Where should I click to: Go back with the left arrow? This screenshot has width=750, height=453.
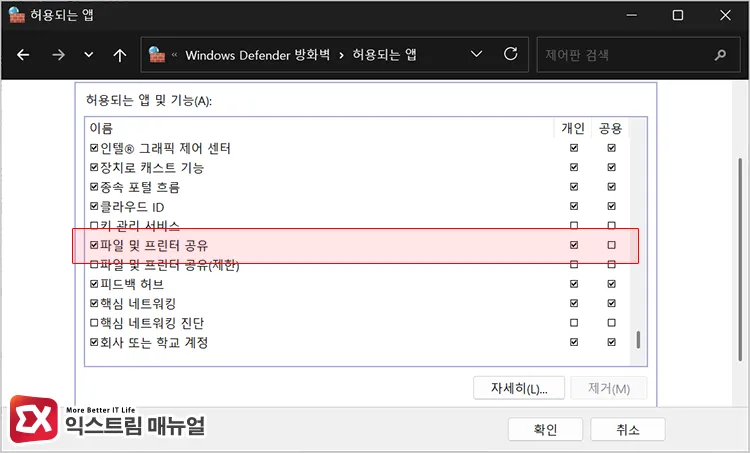click(23, 55)
